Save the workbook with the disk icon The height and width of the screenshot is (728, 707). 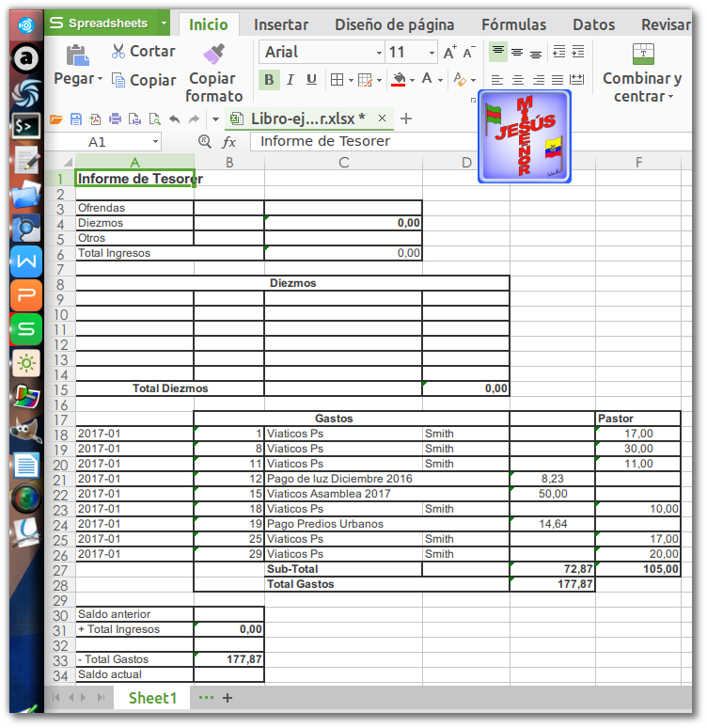point(75,119)
